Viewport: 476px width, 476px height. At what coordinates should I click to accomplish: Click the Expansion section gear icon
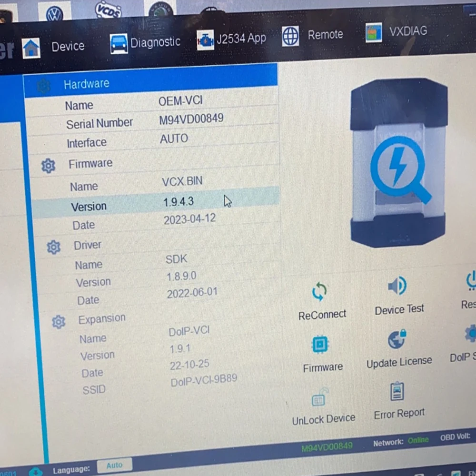tap(59, 322)
